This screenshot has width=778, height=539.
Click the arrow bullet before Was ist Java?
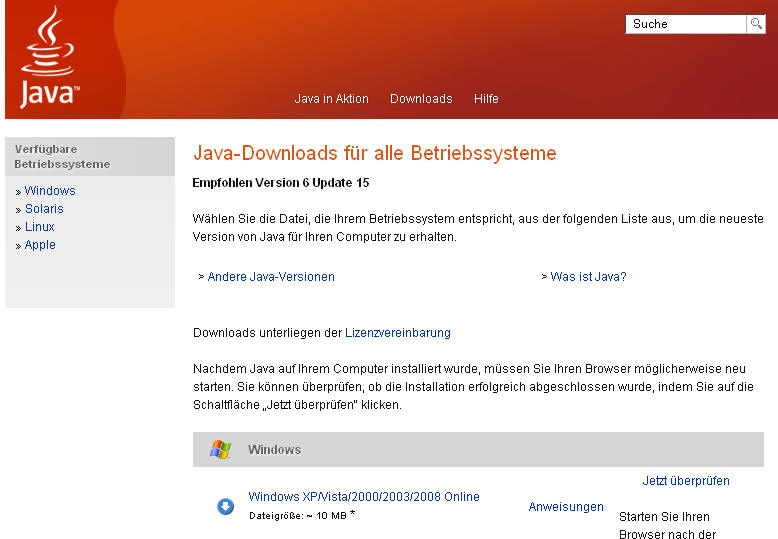(544, 277)
